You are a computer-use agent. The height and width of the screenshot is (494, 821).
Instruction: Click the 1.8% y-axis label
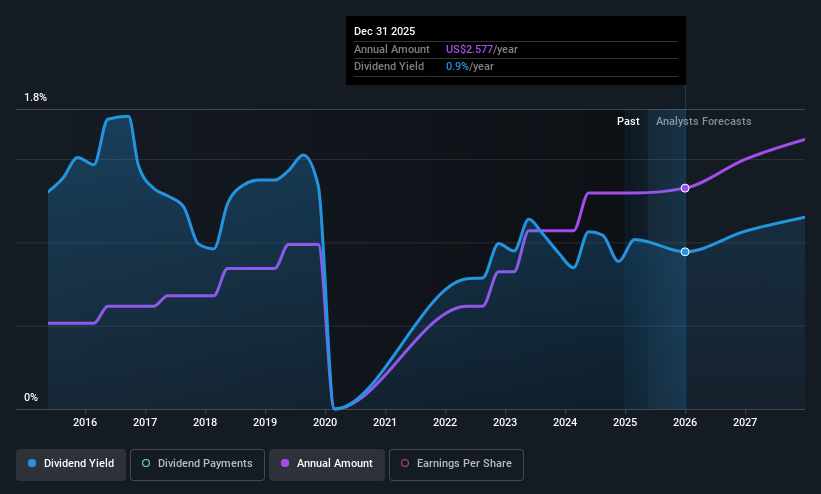[x=36, y=97]
